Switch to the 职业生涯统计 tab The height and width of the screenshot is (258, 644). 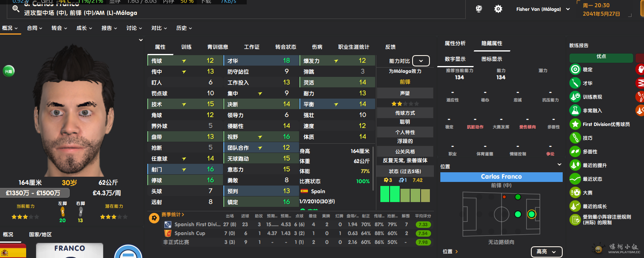(x=354, y=47)
